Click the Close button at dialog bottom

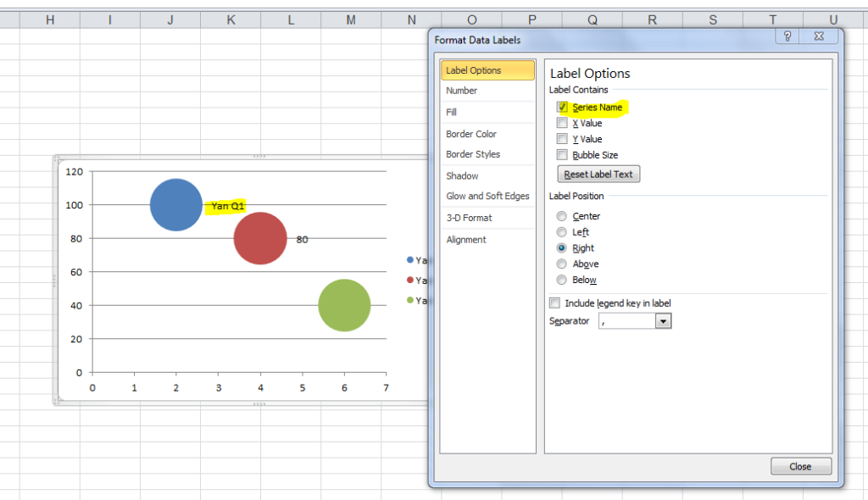(800, 466)
